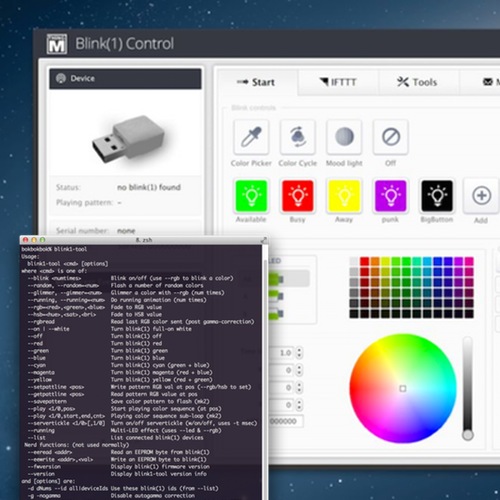Switch to the IFTTT tab
Screen dimensions: 500x500
(x=338, y=82)
